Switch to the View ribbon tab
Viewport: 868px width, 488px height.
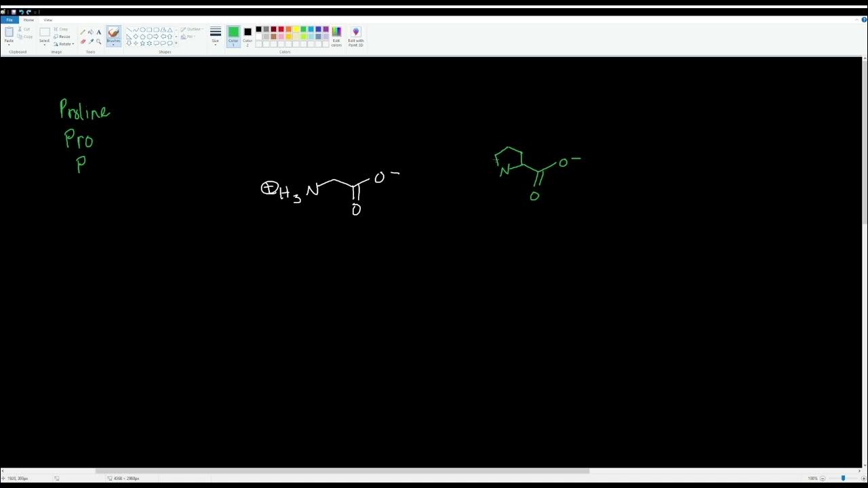pyautogui.click(x=47, y=20)
